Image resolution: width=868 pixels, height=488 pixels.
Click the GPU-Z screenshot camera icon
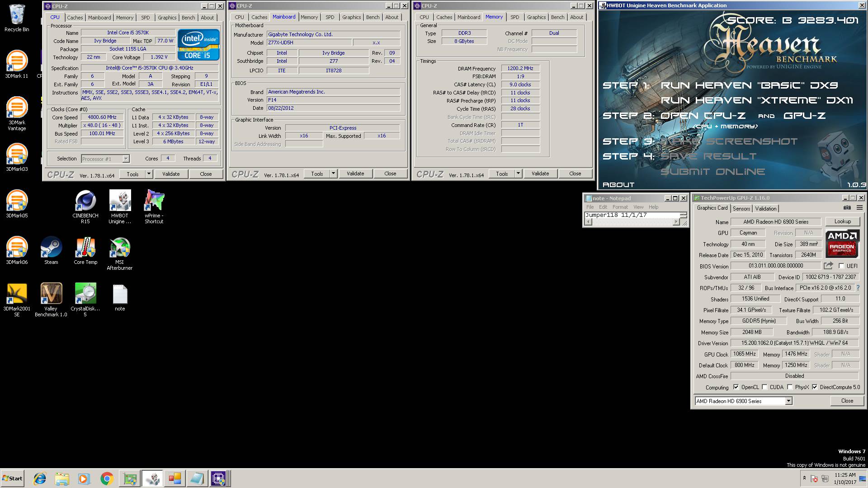847,208
